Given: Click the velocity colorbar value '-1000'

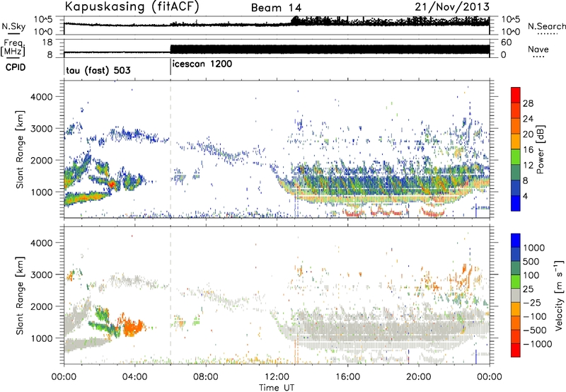Looking at the screenshot, I should (537, 344).
